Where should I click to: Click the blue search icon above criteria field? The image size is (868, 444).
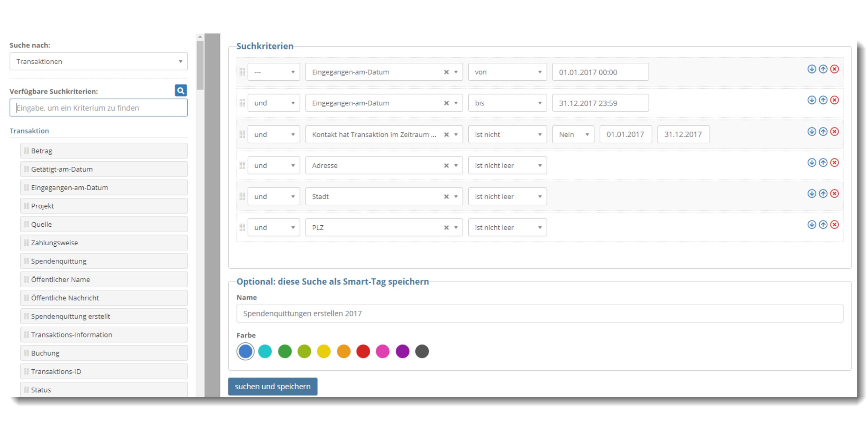(x=180, y=90)
